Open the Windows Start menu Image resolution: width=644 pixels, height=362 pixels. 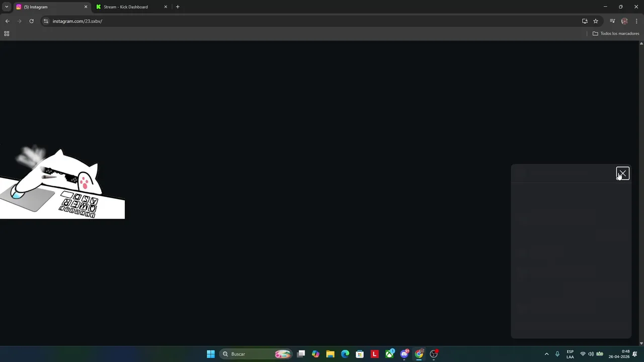point(211,354)
